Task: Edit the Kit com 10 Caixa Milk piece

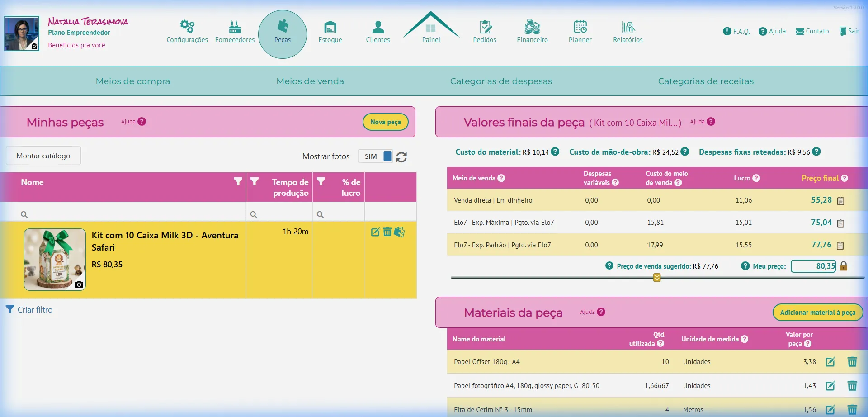Action: (375, 232)
